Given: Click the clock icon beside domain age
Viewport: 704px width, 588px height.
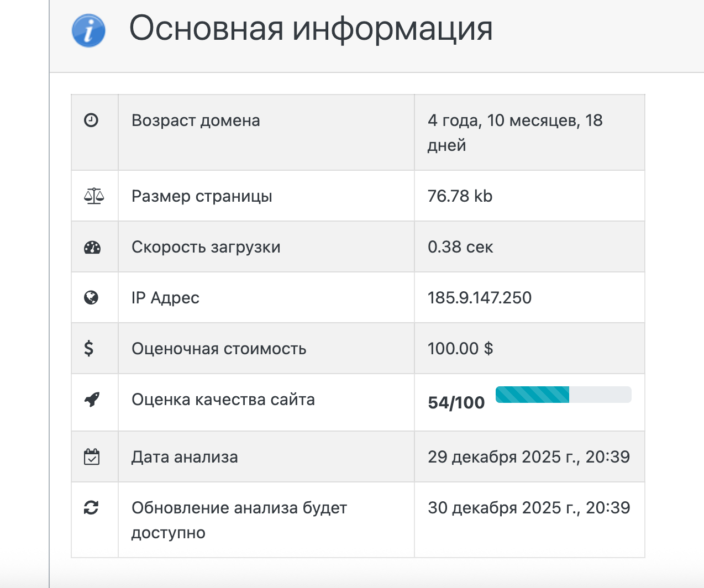Looking at the screenshot, I should click(x=91, y=120).
